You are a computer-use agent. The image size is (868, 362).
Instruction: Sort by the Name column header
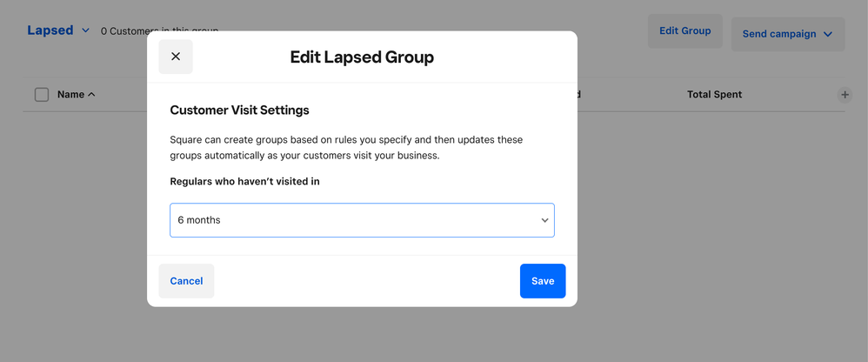click(x=70, y=95)
